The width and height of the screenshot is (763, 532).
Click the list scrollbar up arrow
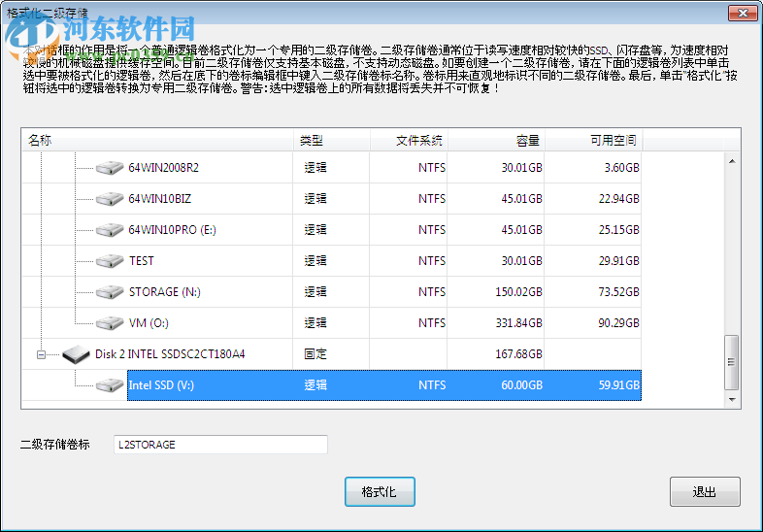pos(732,161)
